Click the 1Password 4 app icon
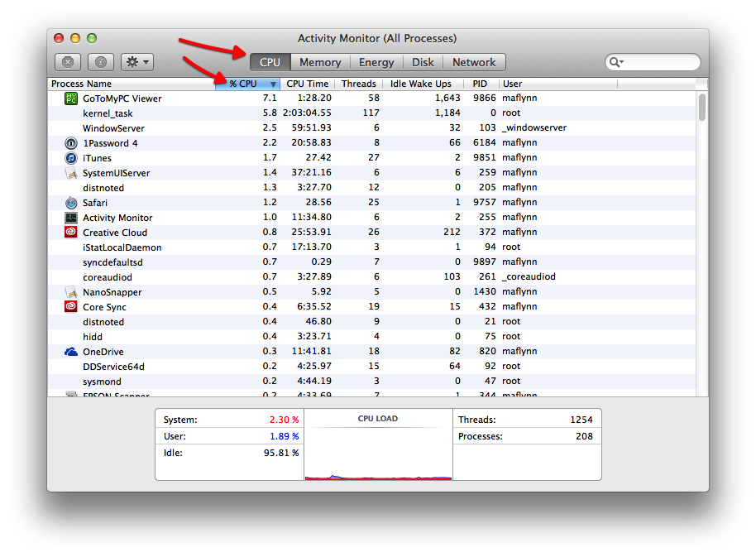Screen dimensions: 756x557 [71, 143]
